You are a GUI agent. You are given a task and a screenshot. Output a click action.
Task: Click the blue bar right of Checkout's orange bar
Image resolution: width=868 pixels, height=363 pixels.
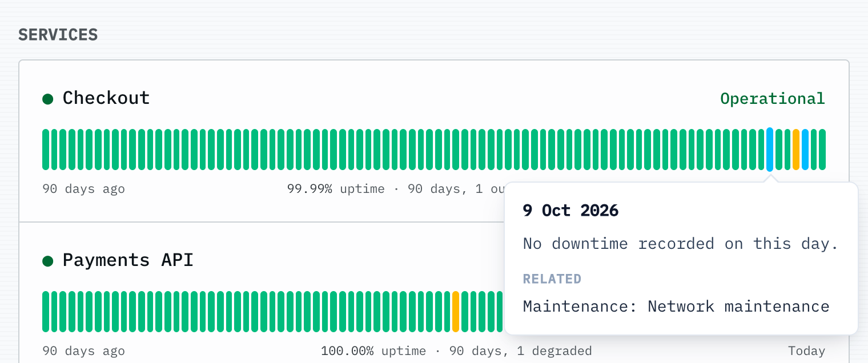(x=805, y=150)
